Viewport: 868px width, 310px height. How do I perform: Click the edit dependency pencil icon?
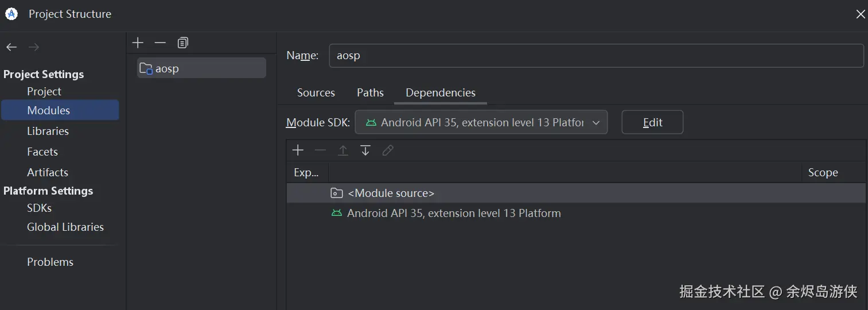tap(388, 150)
